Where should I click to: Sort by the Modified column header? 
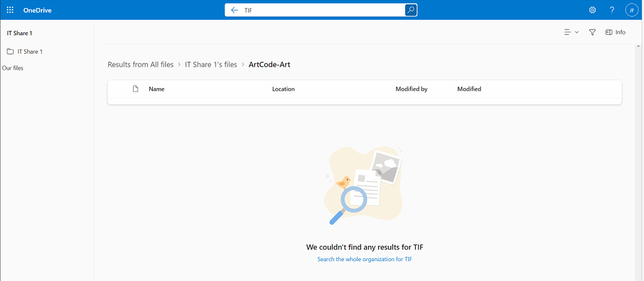[469, 89]
